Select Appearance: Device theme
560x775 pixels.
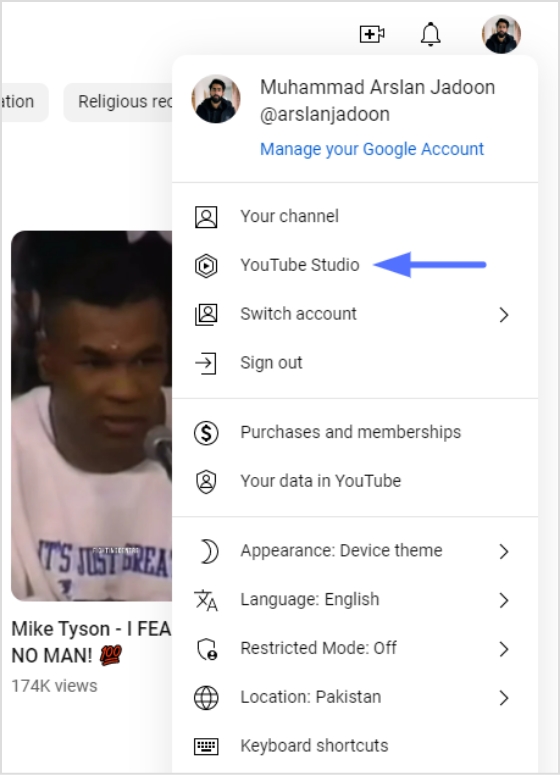tap(355, 551)
